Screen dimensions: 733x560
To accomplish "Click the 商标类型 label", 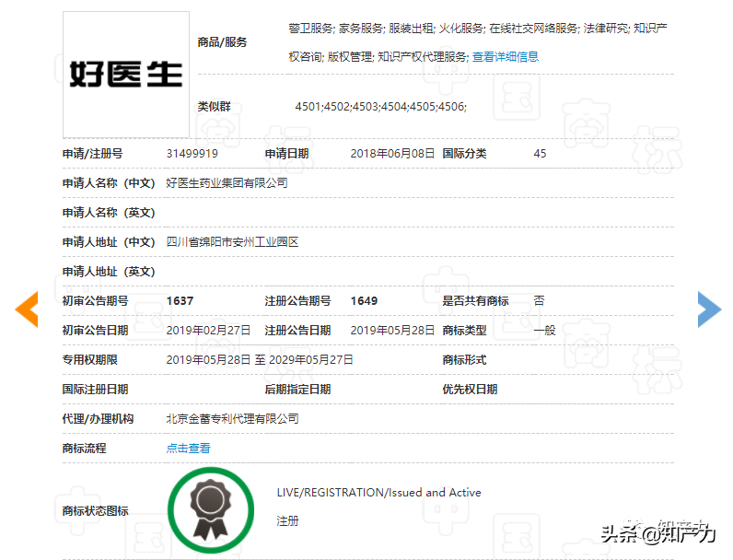I will point(464,330).
